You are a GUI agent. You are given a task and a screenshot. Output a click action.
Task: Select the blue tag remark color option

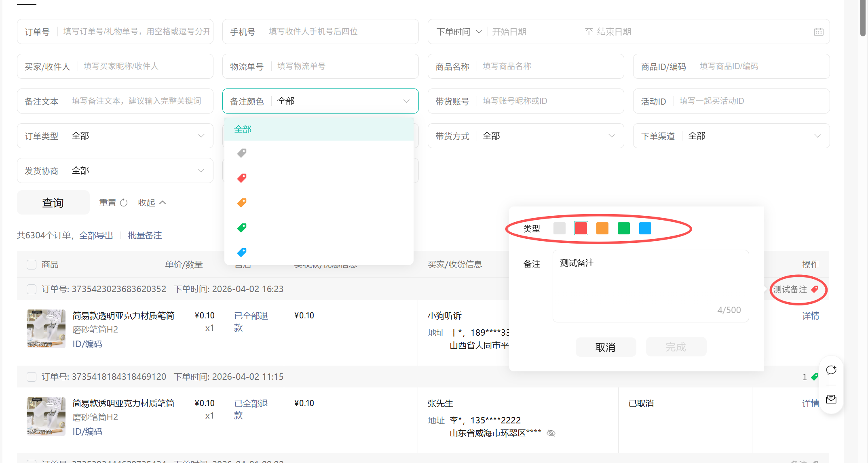click(242, 253)
